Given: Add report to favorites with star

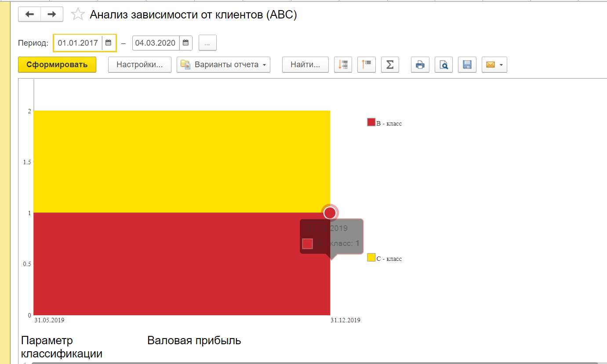Looking at the screenshot, I should point(78,14).
